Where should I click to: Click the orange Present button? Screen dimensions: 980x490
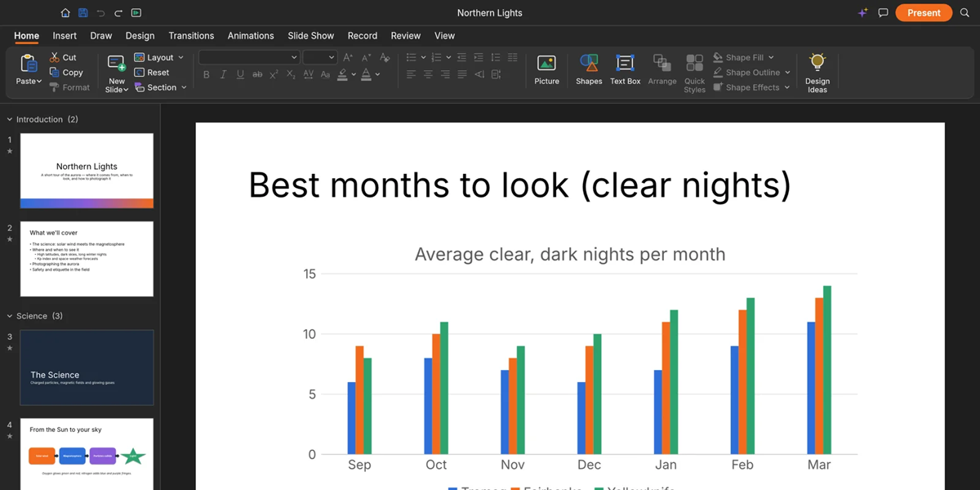(924, 13)
